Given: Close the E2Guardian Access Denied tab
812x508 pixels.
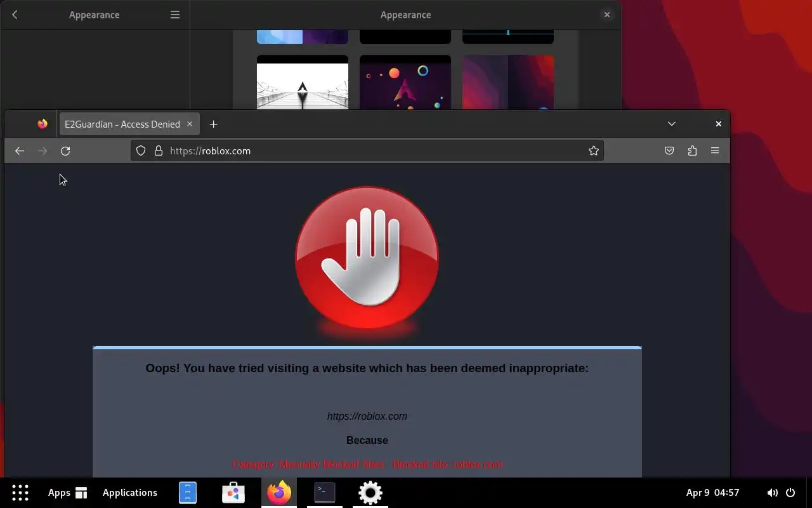Looking at the screenshot, I should (190, 124).
